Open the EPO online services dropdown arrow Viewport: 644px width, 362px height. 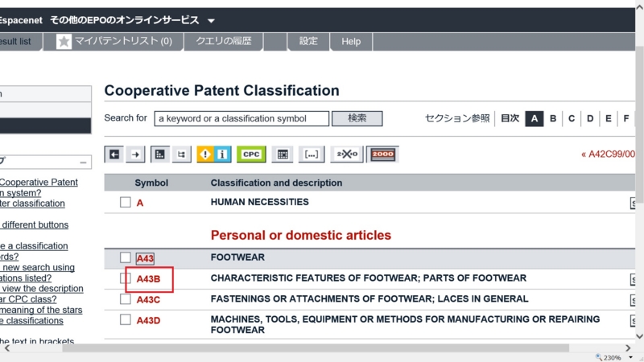(211, 21)
